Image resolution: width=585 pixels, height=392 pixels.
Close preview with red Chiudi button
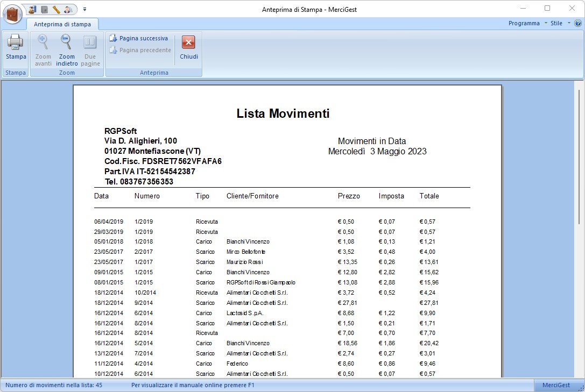(x=189, y=47)
